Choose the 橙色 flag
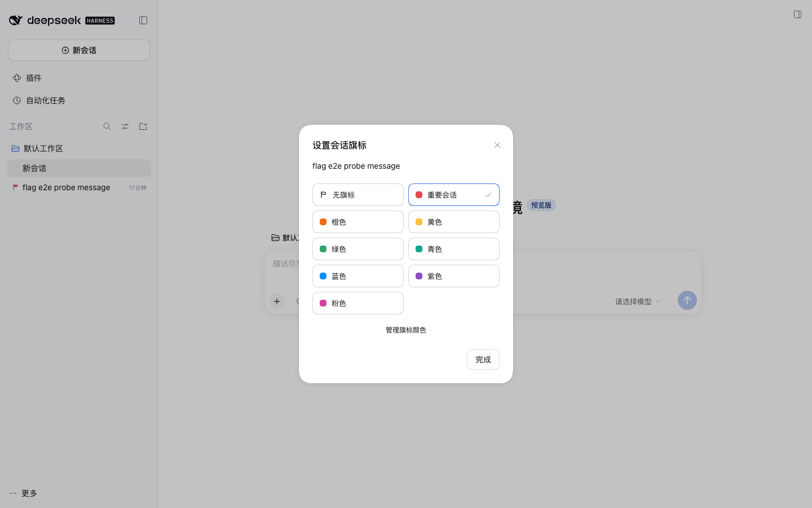 click(358, 222)
